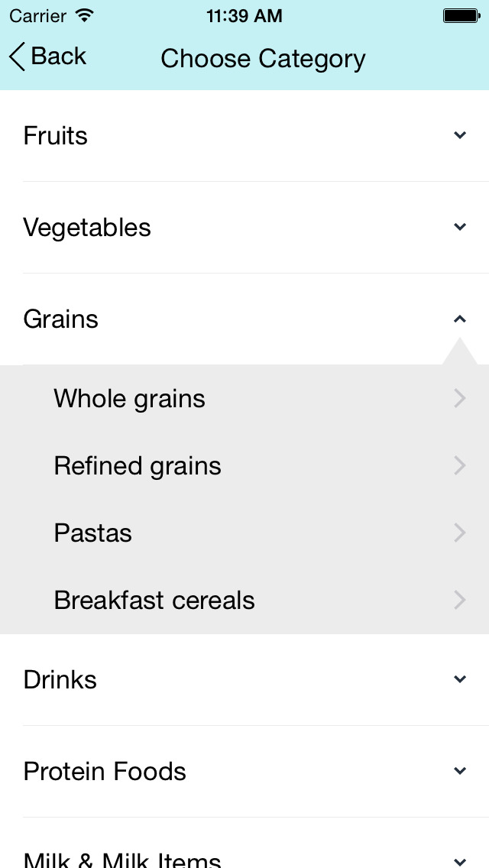Select the Whole grains subcategory
The width and height of the screenshot is (489, 868).
click(244, 399)
